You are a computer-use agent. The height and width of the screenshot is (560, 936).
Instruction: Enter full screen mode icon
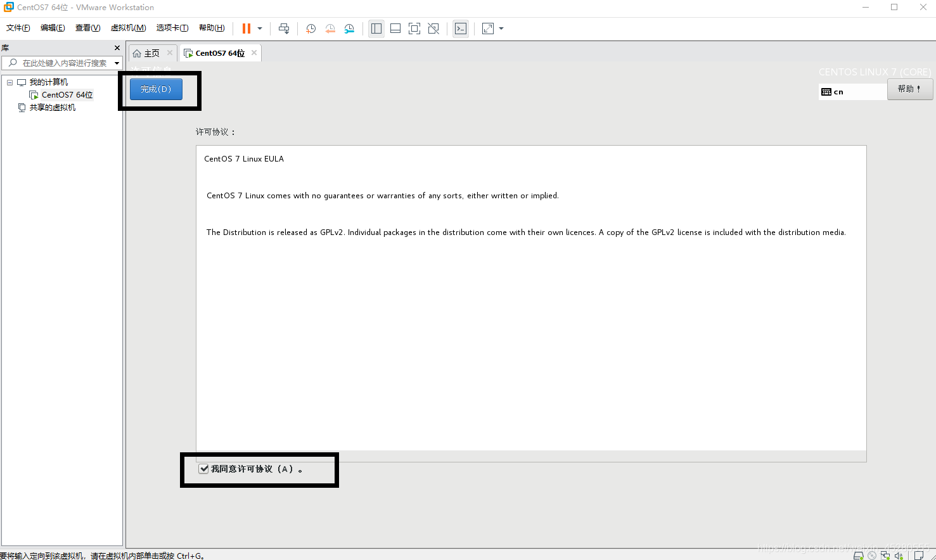tap(414, 29)
